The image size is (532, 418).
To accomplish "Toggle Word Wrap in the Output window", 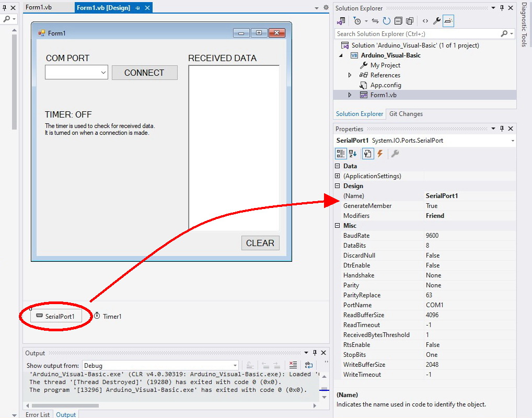I will coord(308,365).
